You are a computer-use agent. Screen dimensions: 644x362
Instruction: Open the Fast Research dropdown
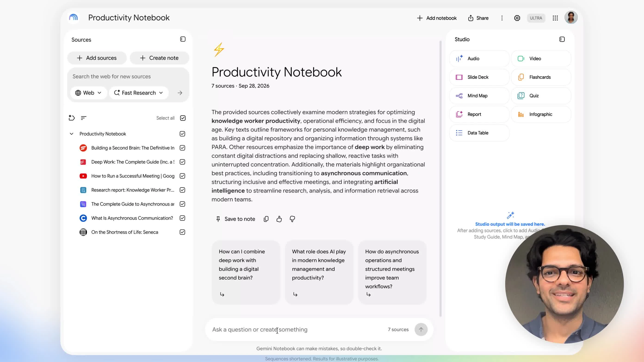coord(139,93)
